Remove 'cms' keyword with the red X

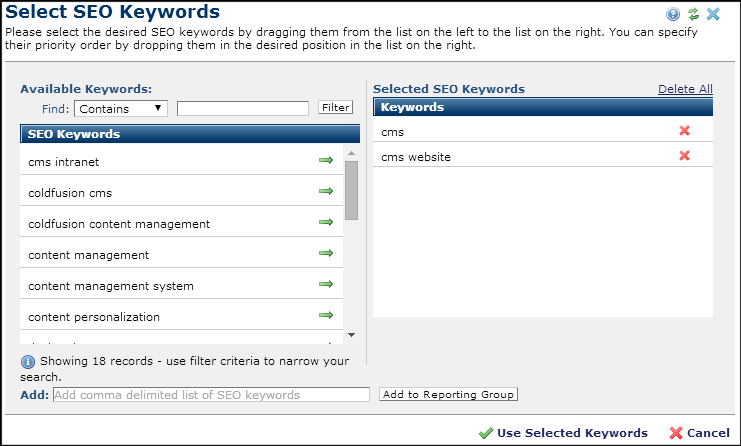point(685,131)
